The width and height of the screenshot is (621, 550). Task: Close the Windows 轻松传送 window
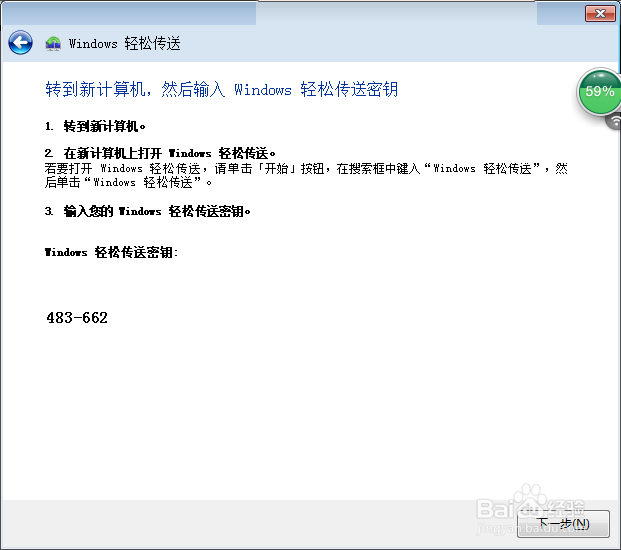(600, 13)
